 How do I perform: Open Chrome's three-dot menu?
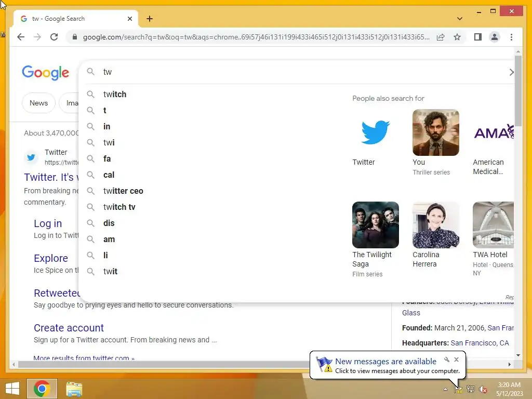pos(511,37)
